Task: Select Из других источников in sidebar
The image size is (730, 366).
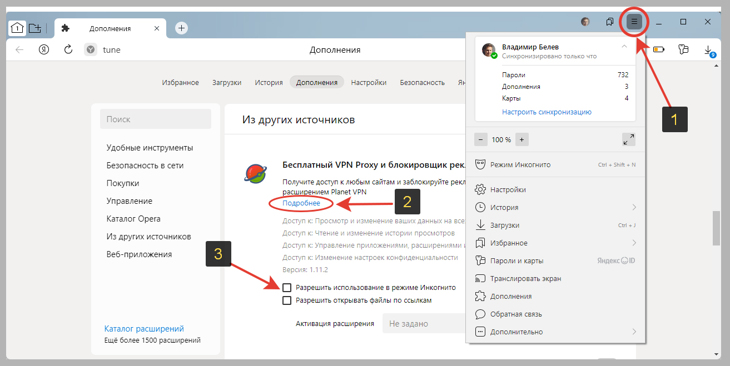Action: coord(149,237)
